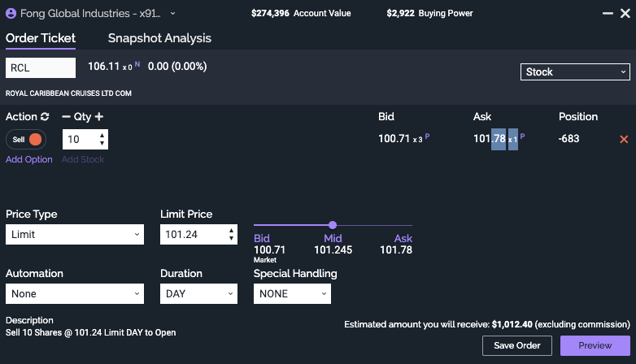Click the last price 106.11 quote
Screen dimensions: 636x364
pyautogui.click(x=104, y=67)
